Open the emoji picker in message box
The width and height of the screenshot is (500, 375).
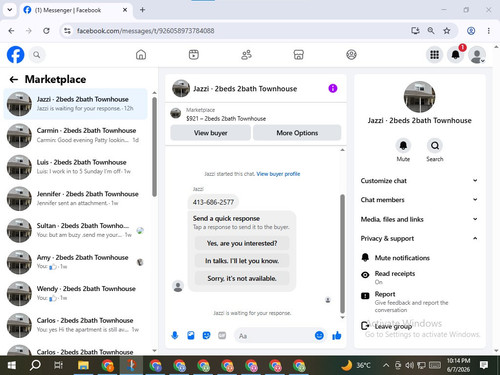[x=319, y=335]
